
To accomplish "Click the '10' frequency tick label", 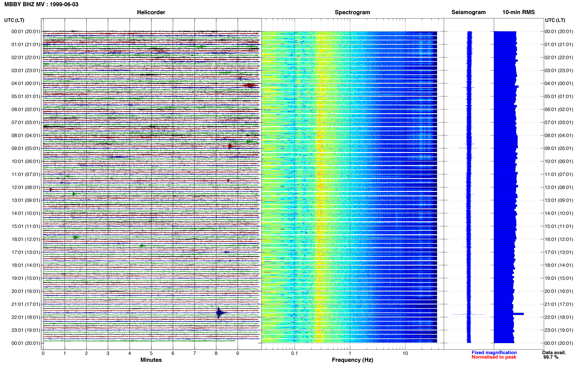I will pyautogui.click(x=405, y=353).
